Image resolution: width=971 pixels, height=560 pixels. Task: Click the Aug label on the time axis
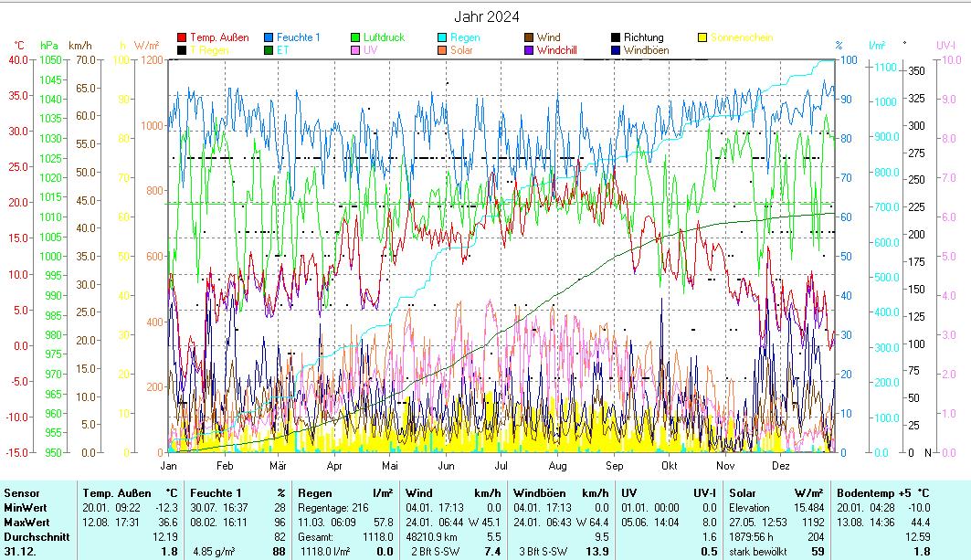pyautogui.click(x=558, y=465)
